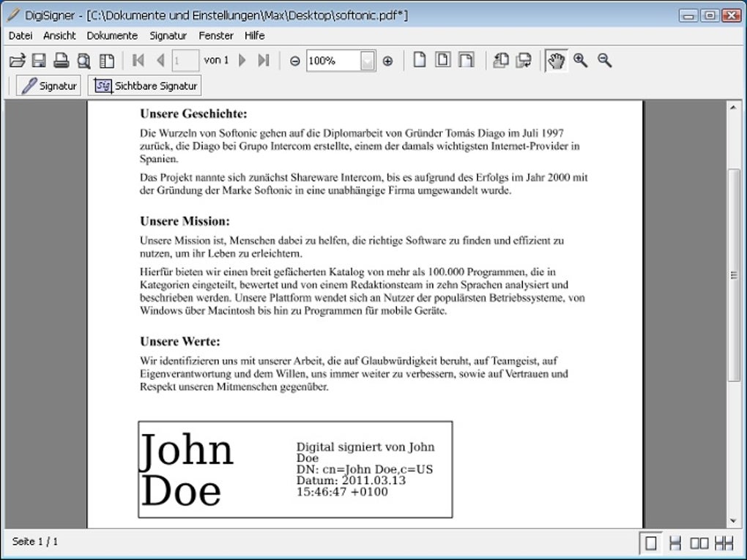Image resolution: width=747 pixels, height=560 pixels.
Task: Print the document with the printer icon
Action: (62, 61)
